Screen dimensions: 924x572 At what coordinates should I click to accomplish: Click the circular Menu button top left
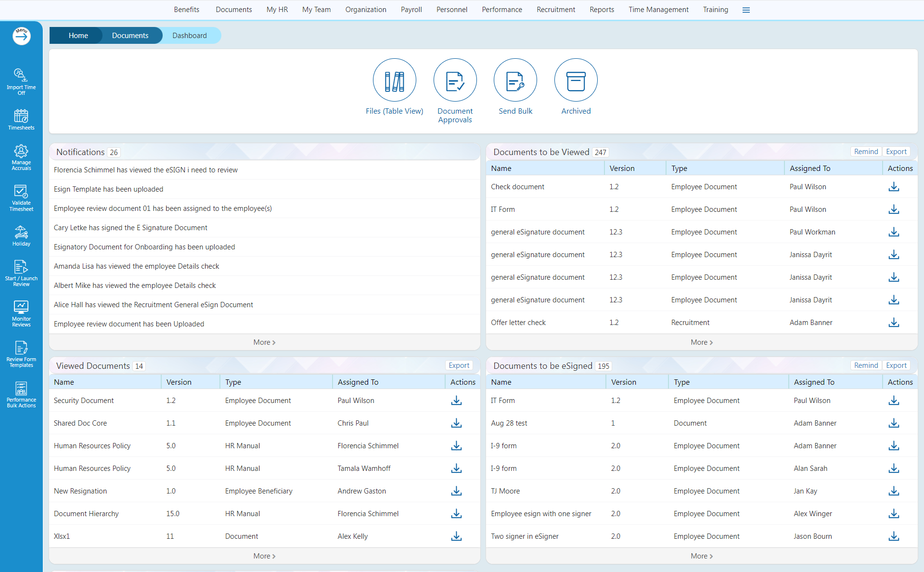pos(21,36)
